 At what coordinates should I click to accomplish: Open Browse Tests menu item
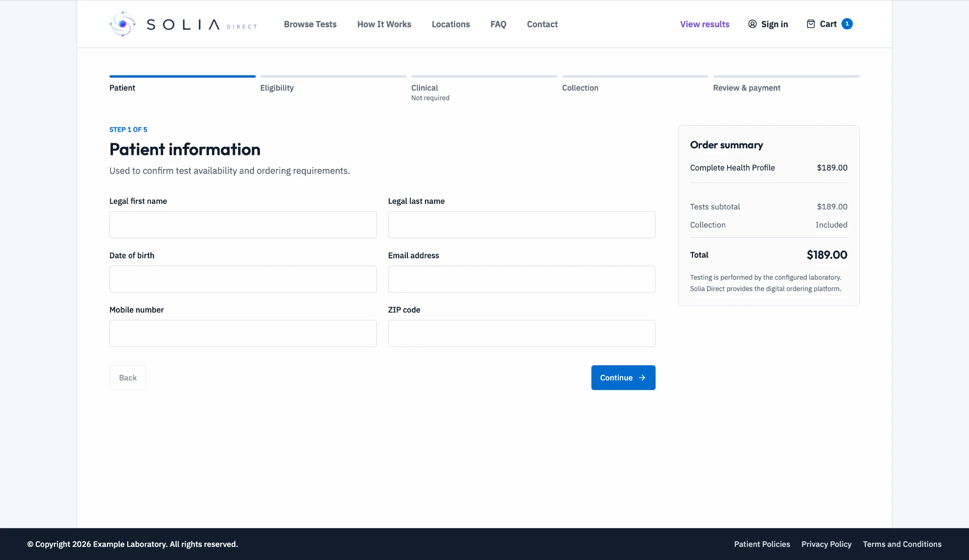310,24
